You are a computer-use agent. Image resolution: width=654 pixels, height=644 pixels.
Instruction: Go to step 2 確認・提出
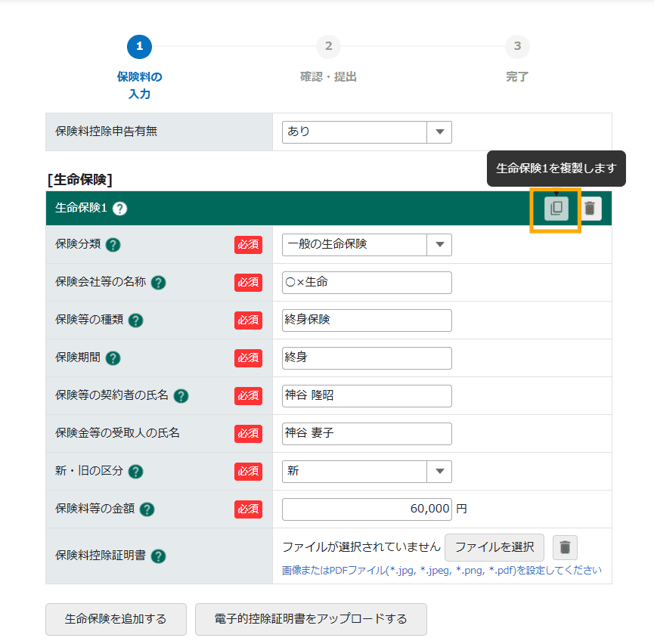(x=328, y=59)
